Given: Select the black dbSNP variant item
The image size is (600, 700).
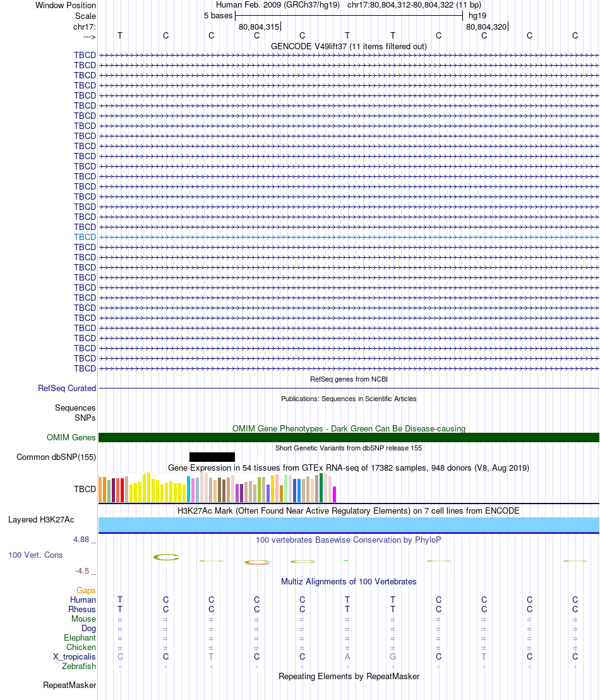Looking at the screenshot, I should [212, 457].
